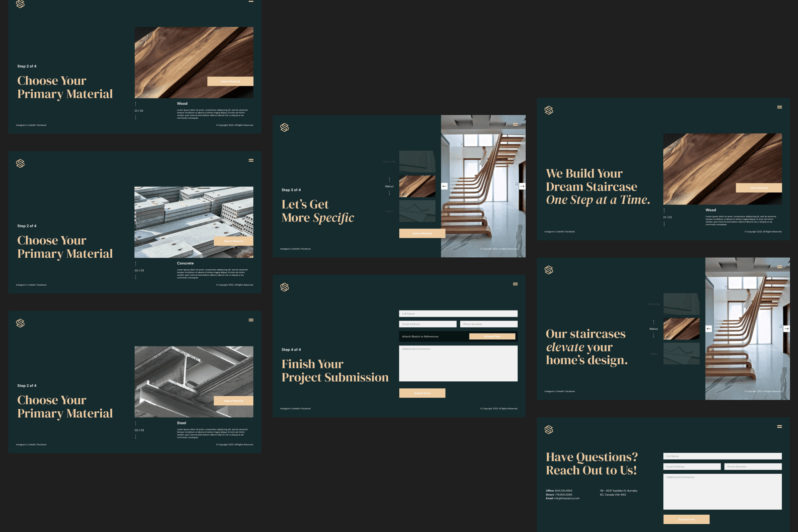Open hamburger menu on Finish Your Project screen

coord(515,284)
